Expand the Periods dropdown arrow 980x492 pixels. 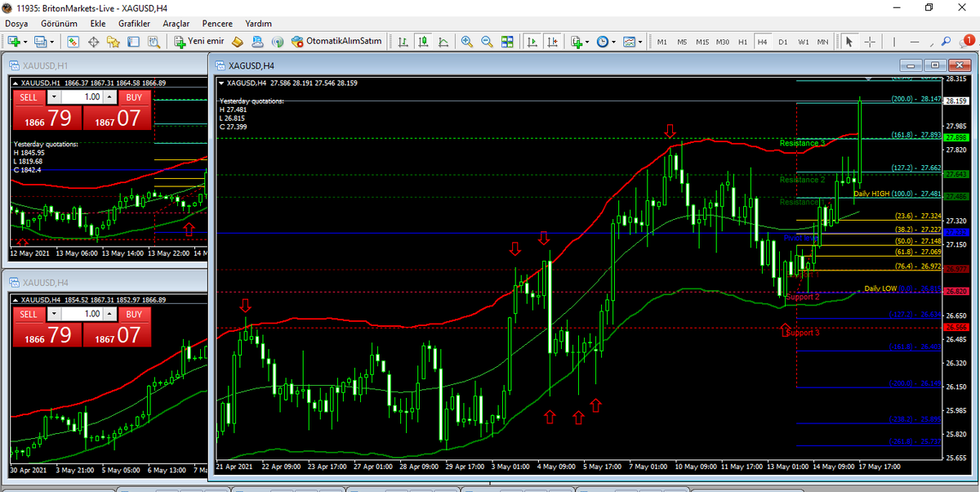613,41
